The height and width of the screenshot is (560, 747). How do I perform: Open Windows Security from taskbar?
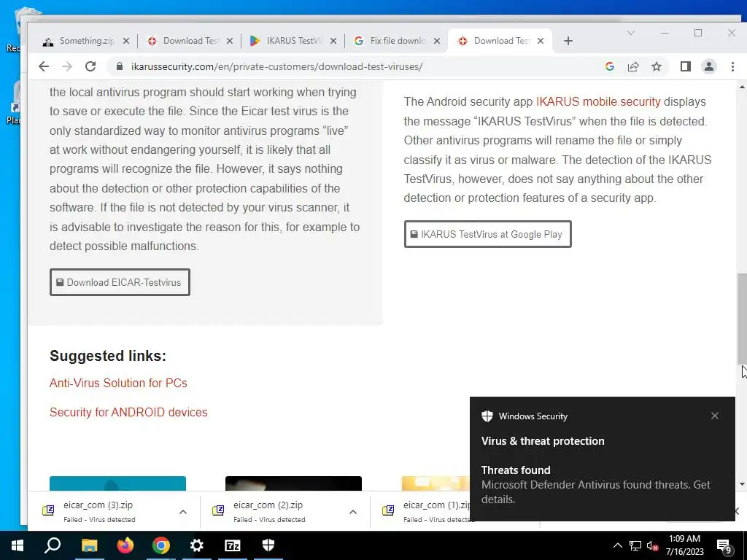(x=268, y=545)
